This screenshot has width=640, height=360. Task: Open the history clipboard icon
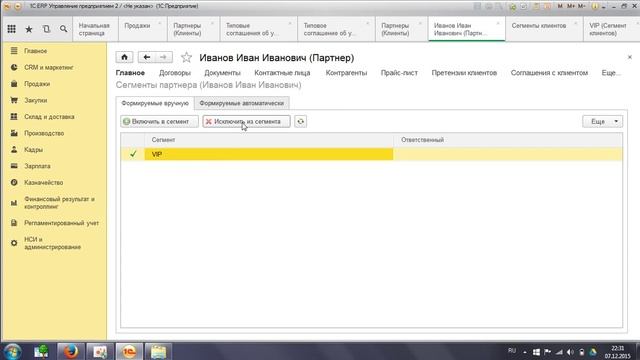46,29
